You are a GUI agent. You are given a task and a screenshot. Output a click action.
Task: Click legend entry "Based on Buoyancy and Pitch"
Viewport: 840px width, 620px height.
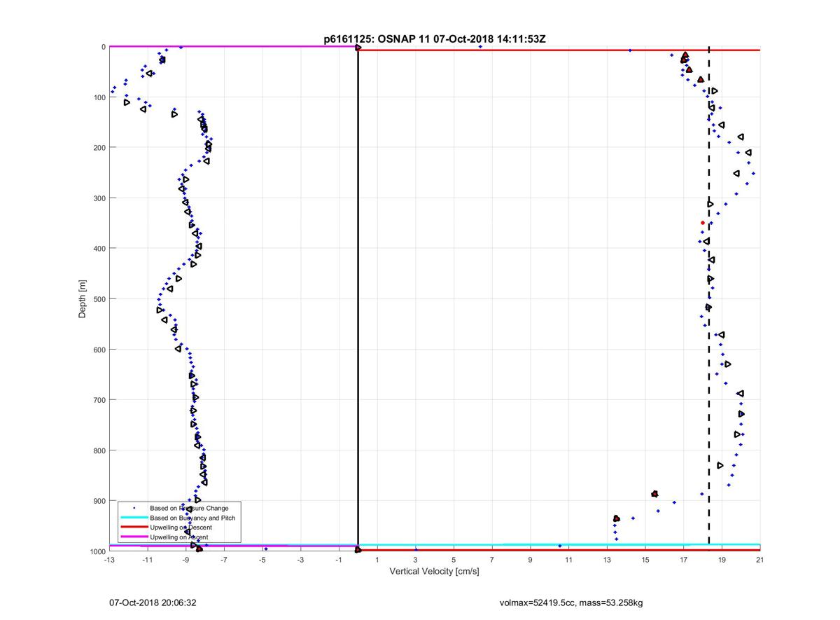tap(192, 518)
